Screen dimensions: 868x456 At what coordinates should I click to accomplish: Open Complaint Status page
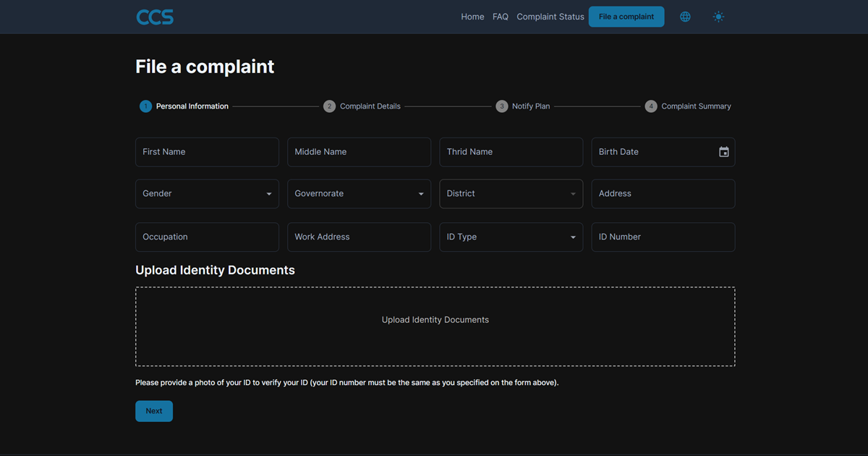pos(550,17)
